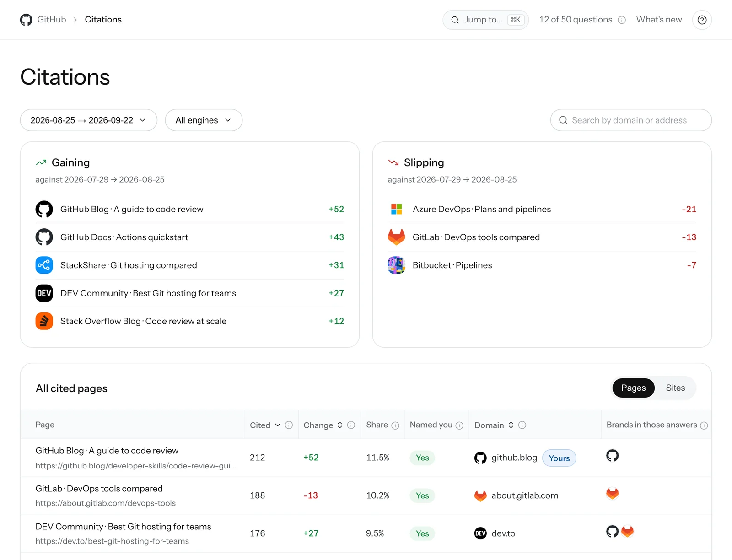Image resolution: width=732 pixels, height=560 pixels.
Task: Click info icon beside 12 of 50 questions
Action: point(622,20)
